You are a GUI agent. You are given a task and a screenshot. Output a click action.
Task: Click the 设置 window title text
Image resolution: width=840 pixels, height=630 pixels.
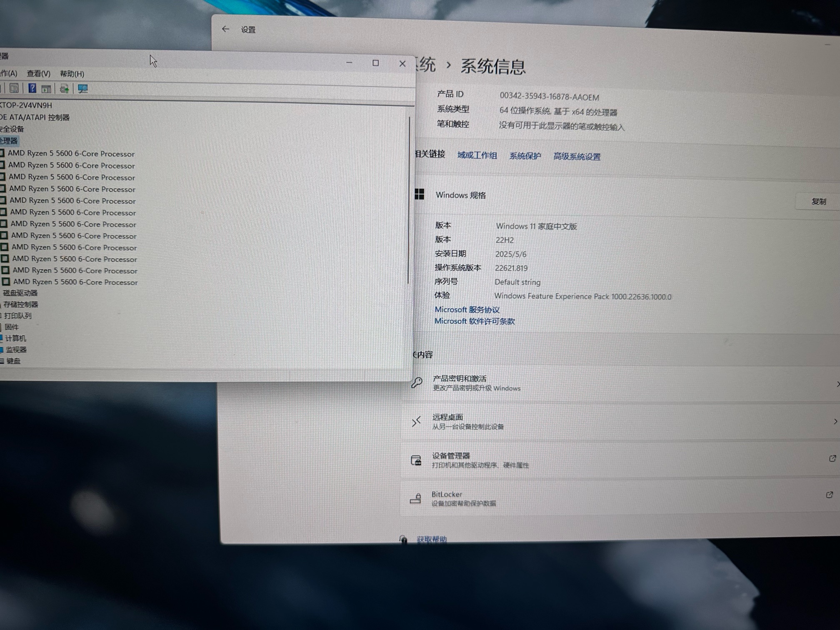coord(248,30)
